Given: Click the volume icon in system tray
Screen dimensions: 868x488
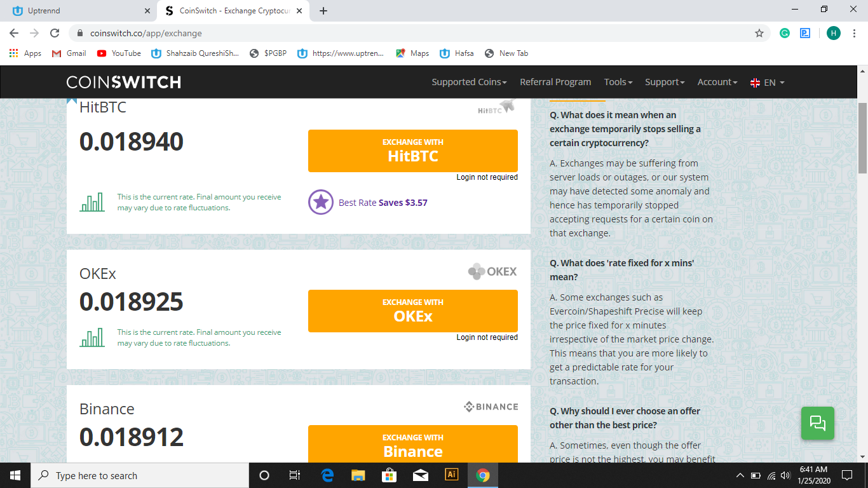Looking at the screenshot, I should [x=786, y=475].
